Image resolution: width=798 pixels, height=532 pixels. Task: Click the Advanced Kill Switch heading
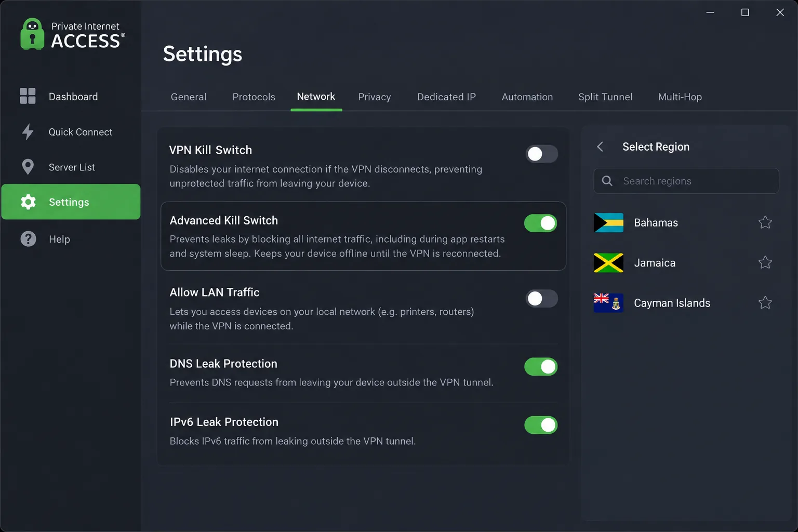223,220
